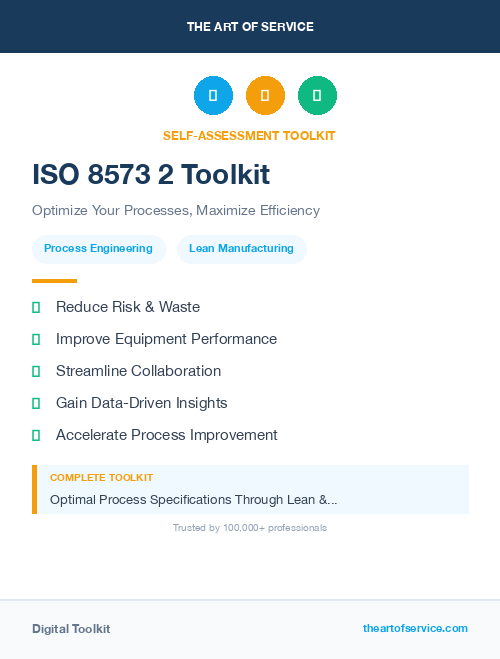Screen dimensions: 500x659
Task: Click bullet icon beside Accelerate Process Improvement
Action: pos(36,435)
